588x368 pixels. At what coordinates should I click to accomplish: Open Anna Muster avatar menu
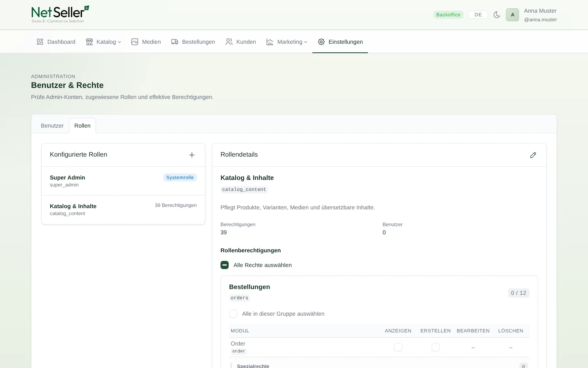point(512,15)
